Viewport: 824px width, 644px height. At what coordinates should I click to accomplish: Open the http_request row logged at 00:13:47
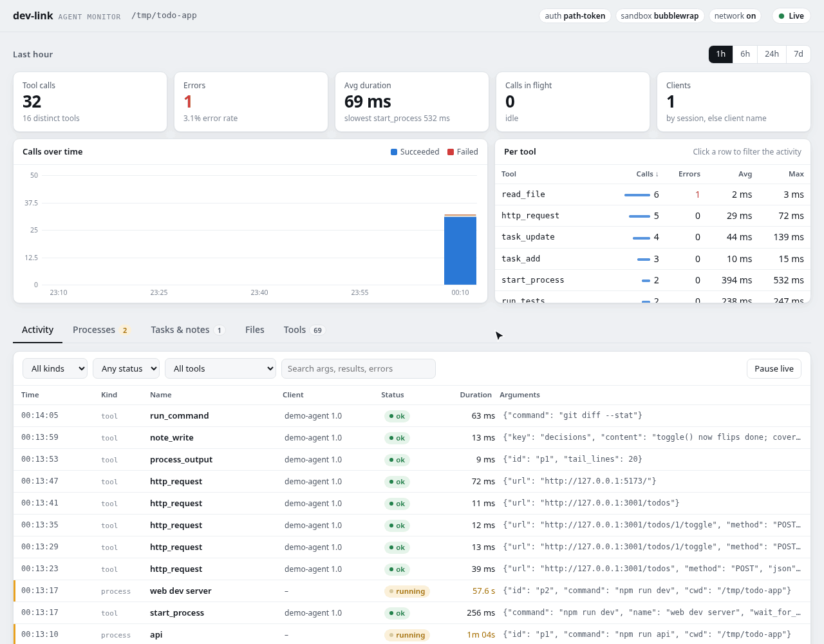tap(412, 482)
